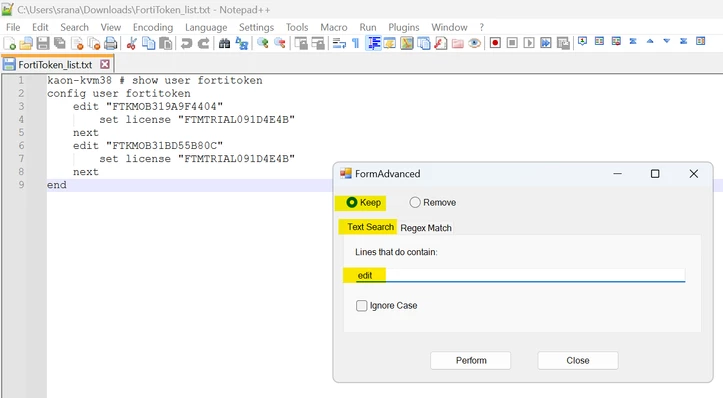Click the search text field containing 'edit'
Image resolution: width=723 pixels, height=398 pixels.
(520, 275)
